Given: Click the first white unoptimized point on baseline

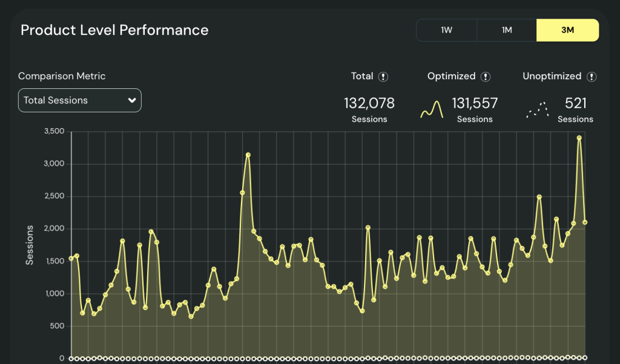Looking at the screenshot, I should (71, 359).
